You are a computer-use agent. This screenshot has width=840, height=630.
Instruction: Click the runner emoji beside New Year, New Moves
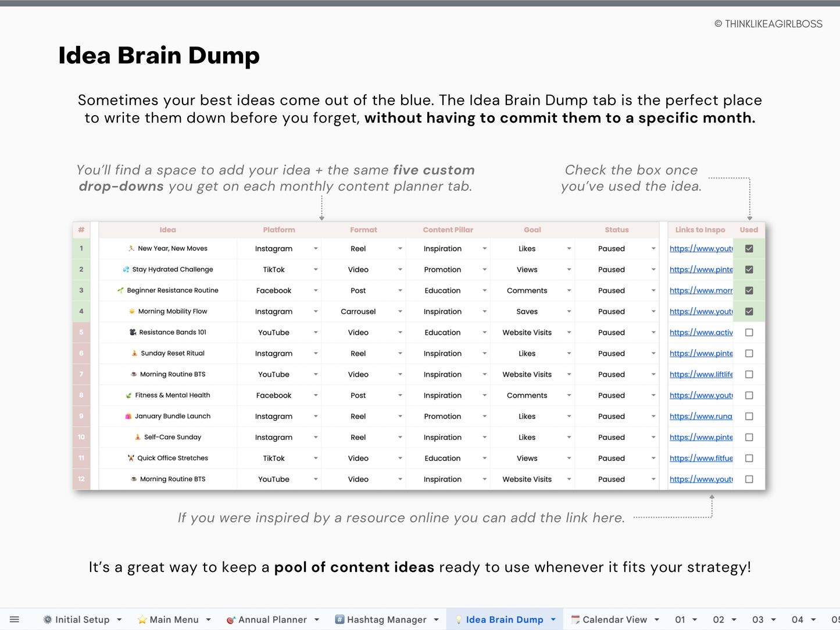pyautogui.click(x=131, y=248)
